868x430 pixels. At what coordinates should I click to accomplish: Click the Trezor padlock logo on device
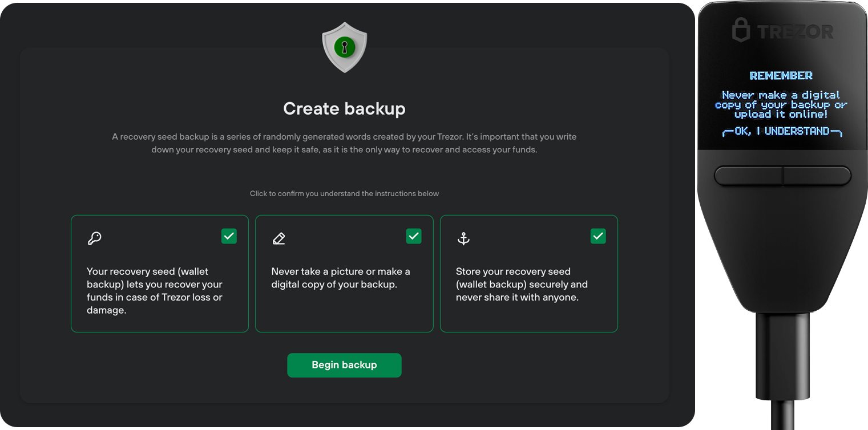tap(741, 30)
